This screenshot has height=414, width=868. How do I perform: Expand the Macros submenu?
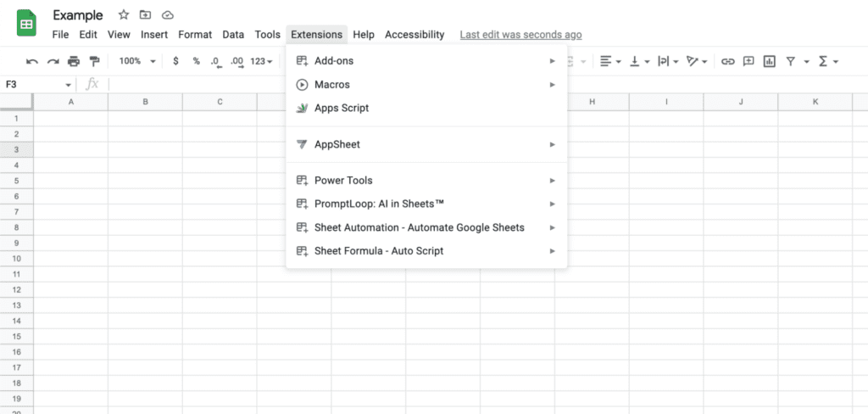coord(426,85)
